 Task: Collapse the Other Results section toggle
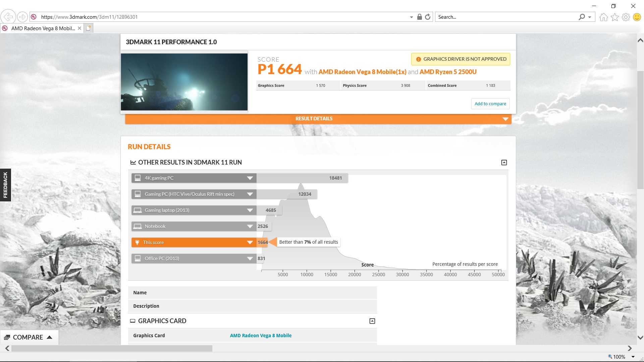click(504, 163)
